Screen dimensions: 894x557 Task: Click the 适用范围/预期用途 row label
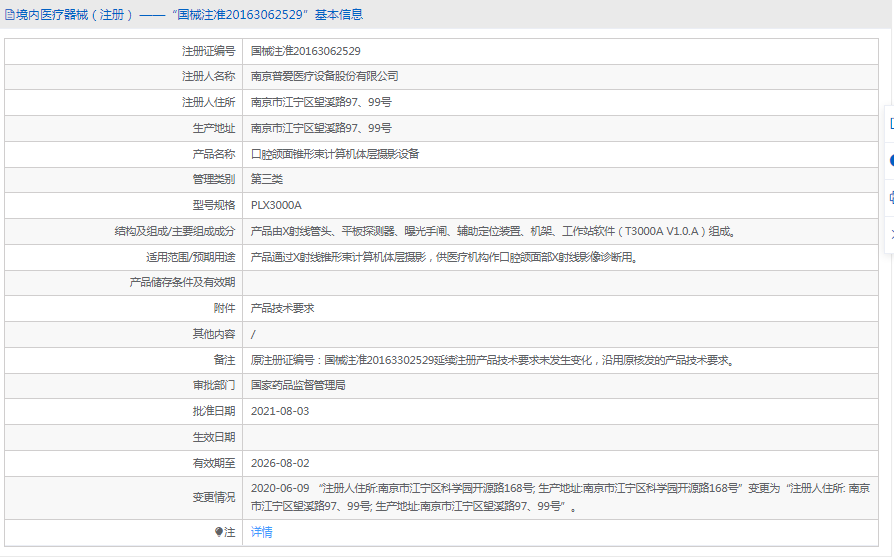point(190,257)
